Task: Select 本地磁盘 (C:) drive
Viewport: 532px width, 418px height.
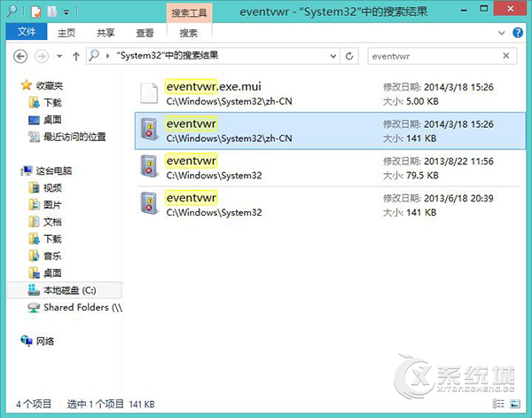Action: 65,290
